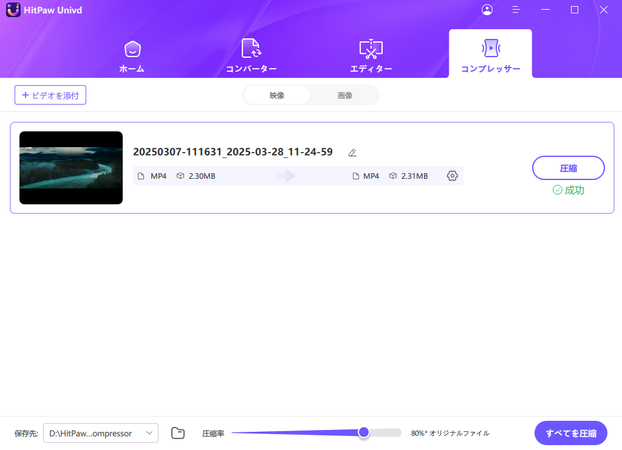Screen dimensions: 622x450
Task: Toggle to 映像 mode
Action: tap(277, 95)
